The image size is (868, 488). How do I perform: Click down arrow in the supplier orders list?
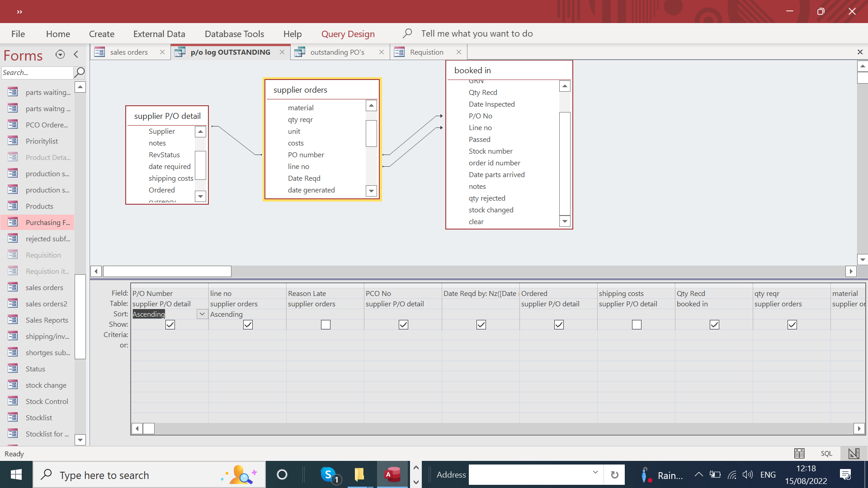point(371,191)
